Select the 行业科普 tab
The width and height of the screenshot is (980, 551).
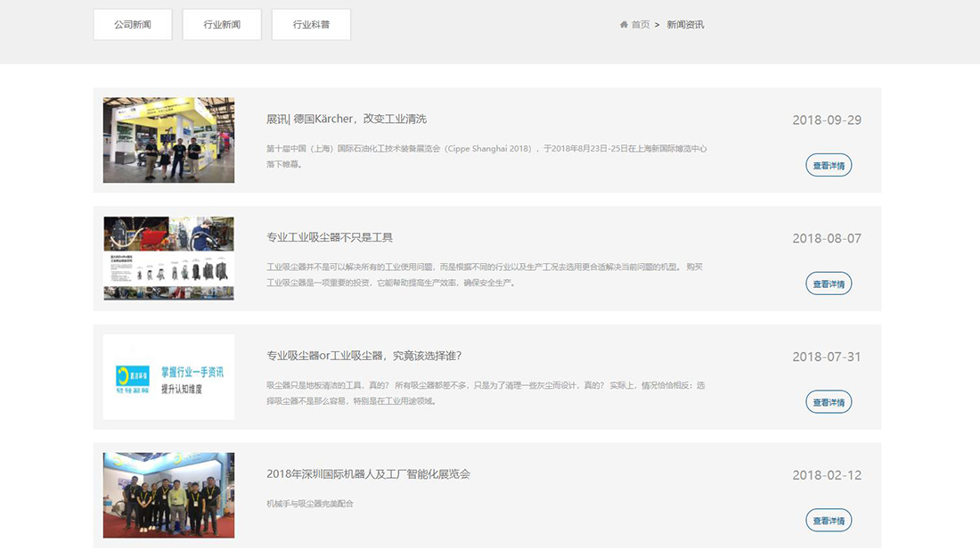coord(311,24)
